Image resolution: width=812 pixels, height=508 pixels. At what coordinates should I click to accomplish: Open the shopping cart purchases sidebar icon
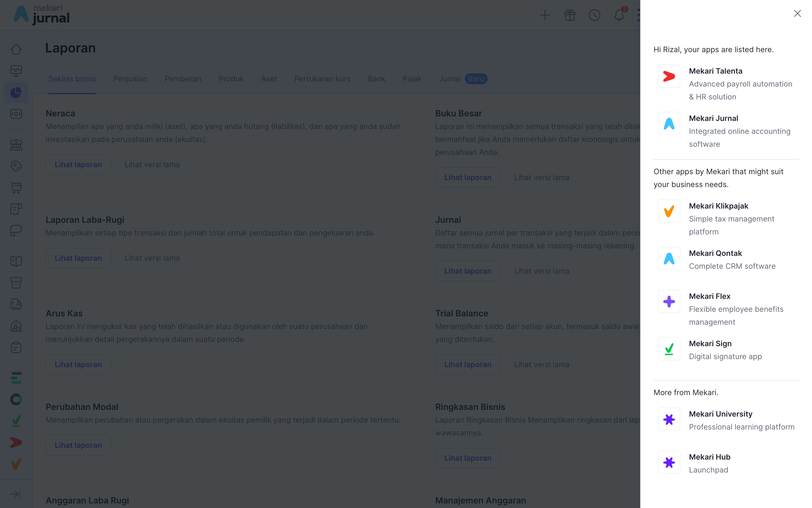(x=16, y=188)
